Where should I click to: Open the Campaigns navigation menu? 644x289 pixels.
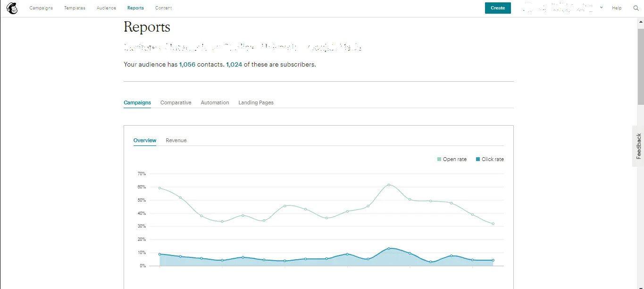(x=41, y=8)
